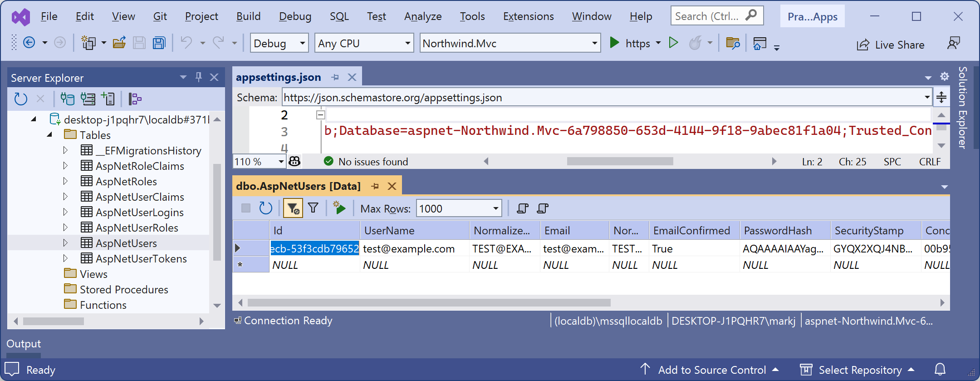Click Add to Source Control

[x=710, y=370]
